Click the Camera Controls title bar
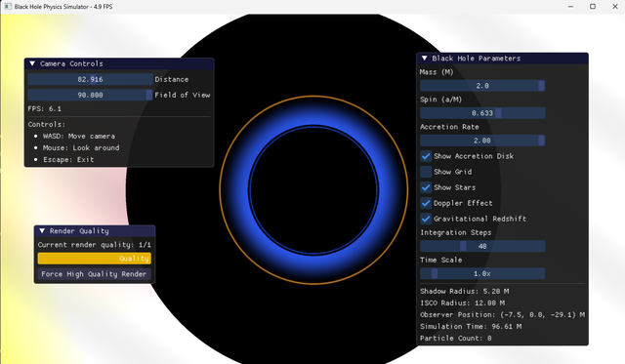625x364 pixels. 119,63
